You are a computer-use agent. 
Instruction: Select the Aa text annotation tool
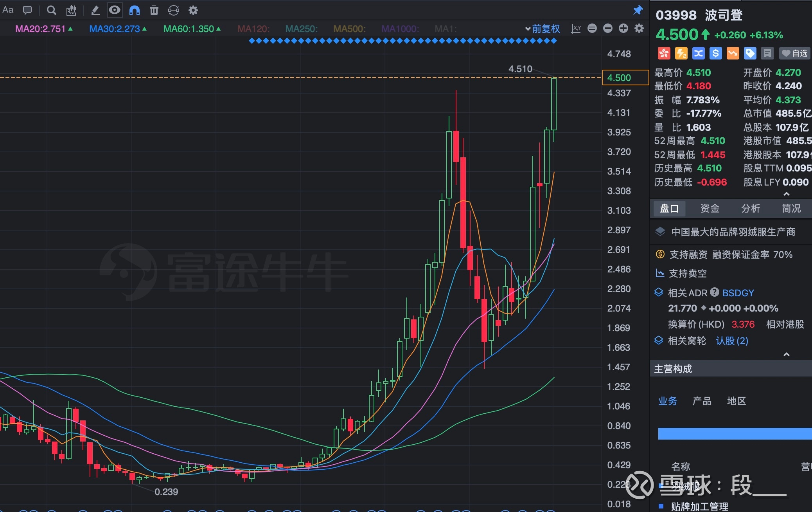(x=8, y=10)
